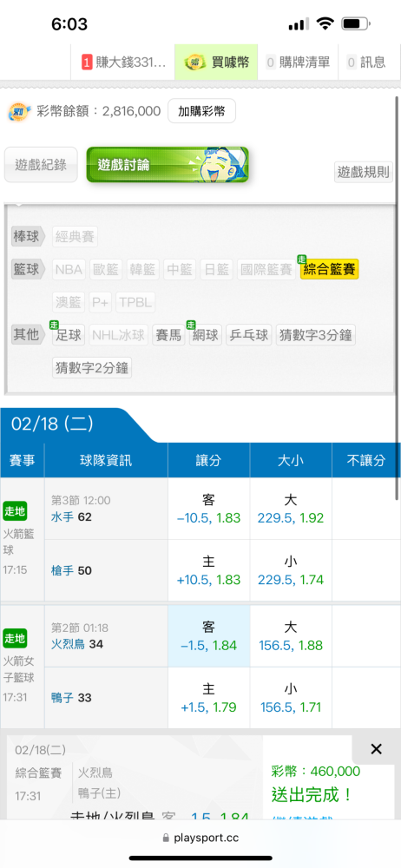401x868 pixels.
Task: Select the P+ league filter
Action: (x=101, y=303)
